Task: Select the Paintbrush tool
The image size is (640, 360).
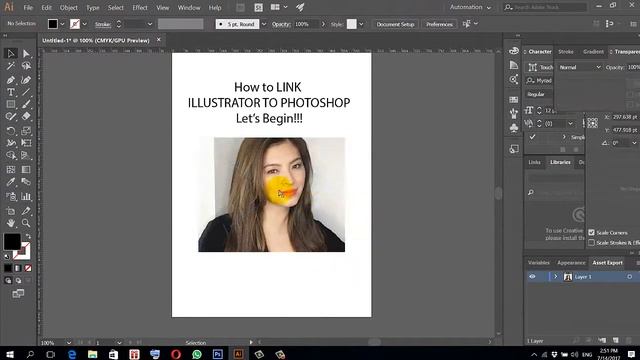Action: [26, 104]
